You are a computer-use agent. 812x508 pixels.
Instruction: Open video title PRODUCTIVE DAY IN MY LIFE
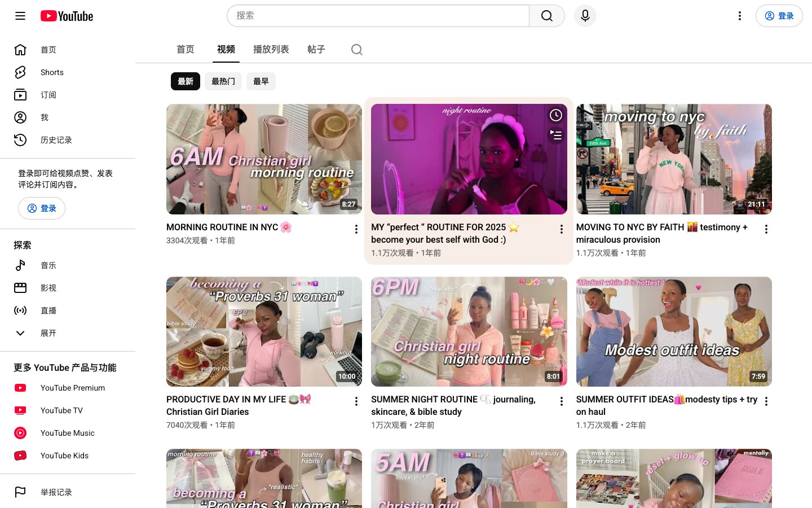[x=239, y=405]
